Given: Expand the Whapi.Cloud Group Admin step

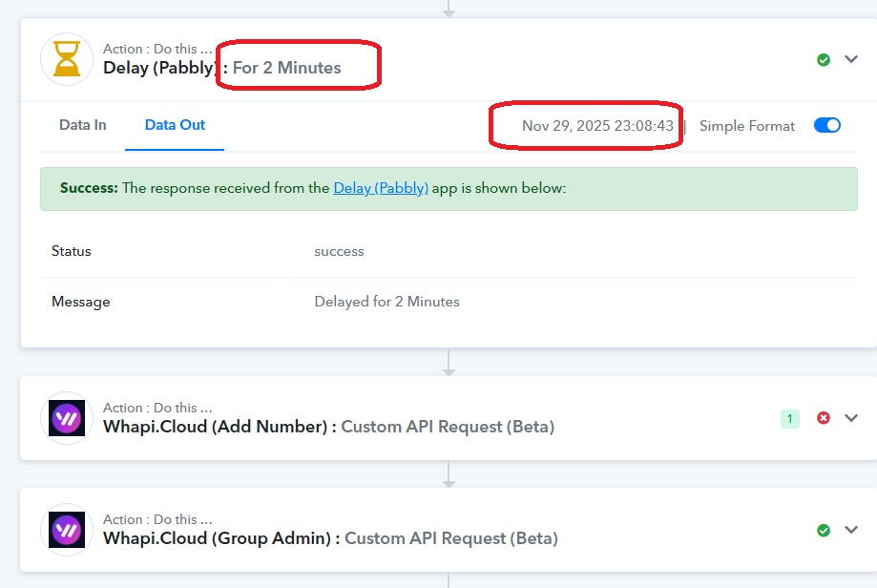Looking at the screenshot, I should click(x=851, y=530).
